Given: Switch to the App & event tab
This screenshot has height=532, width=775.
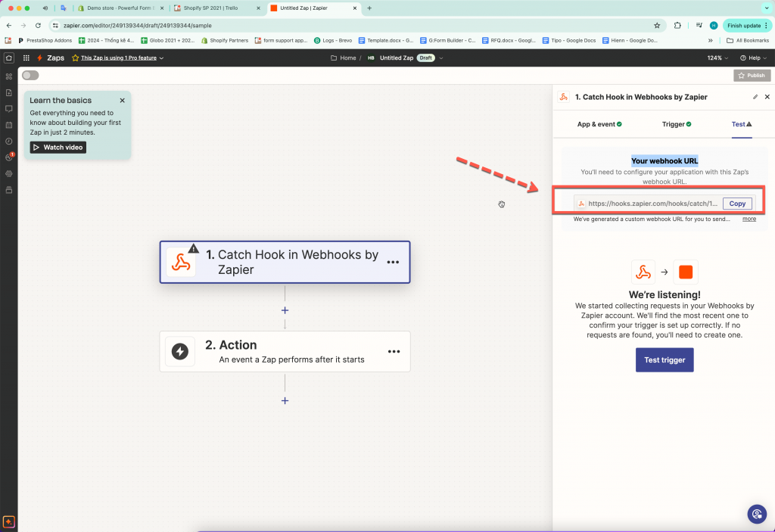Looking at the screenshot, I should (599, 124).
